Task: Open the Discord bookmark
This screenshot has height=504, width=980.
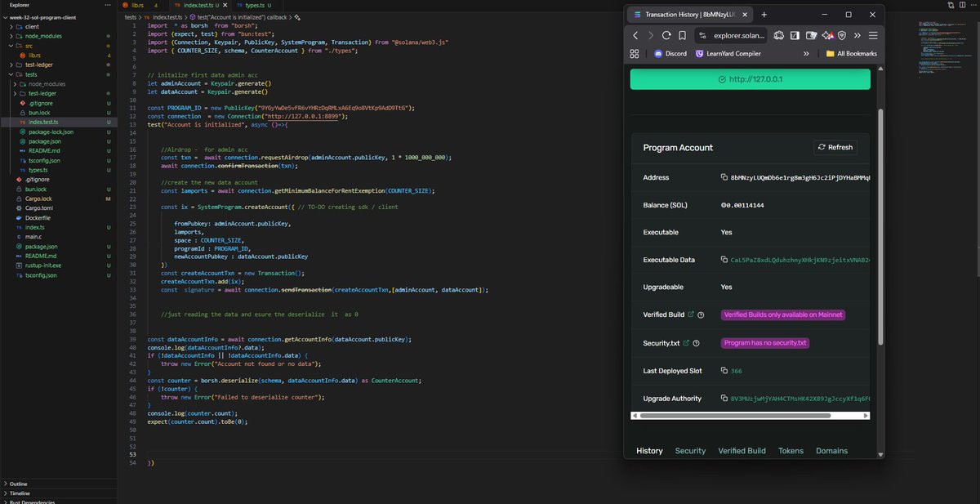Action: point(670,53)
